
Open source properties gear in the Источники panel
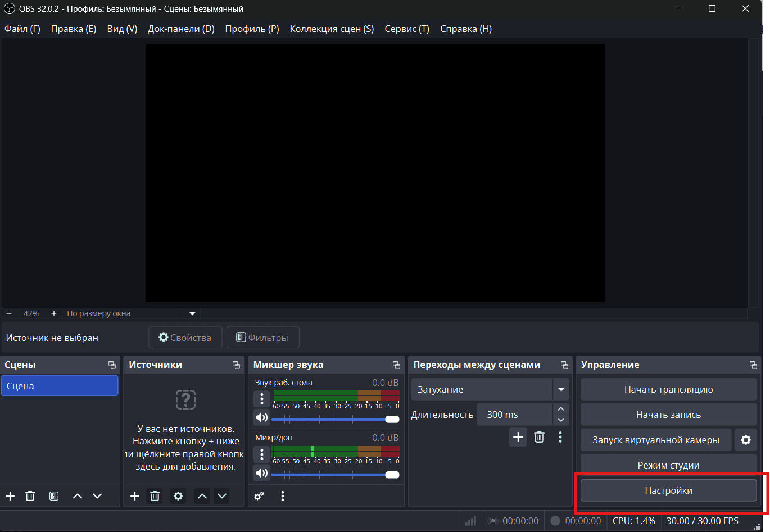[x=178, y=496]
